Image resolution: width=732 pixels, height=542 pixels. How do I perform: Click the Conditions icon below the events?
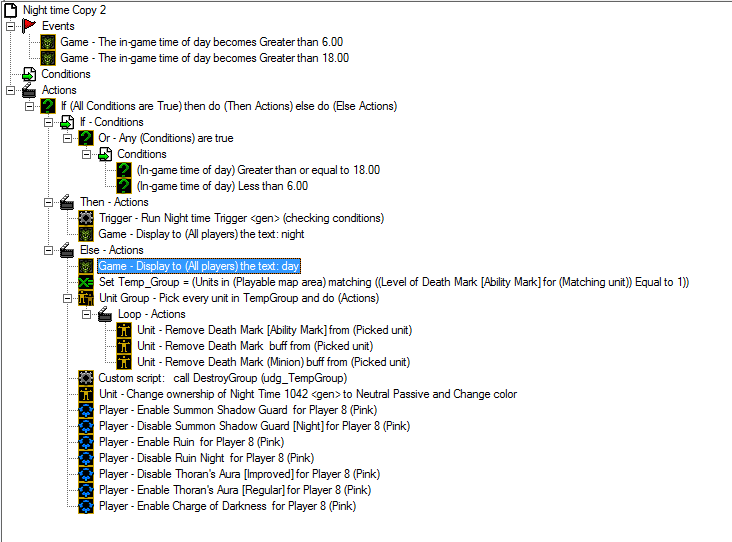(x=29, y=74)
